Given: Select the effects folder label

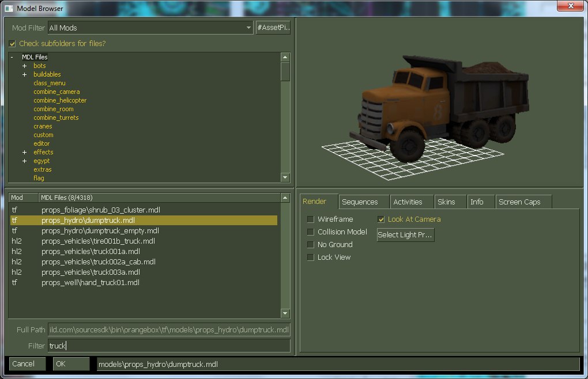Looking at the screenshot, I should pyautogui.click(x=43, y=153).
